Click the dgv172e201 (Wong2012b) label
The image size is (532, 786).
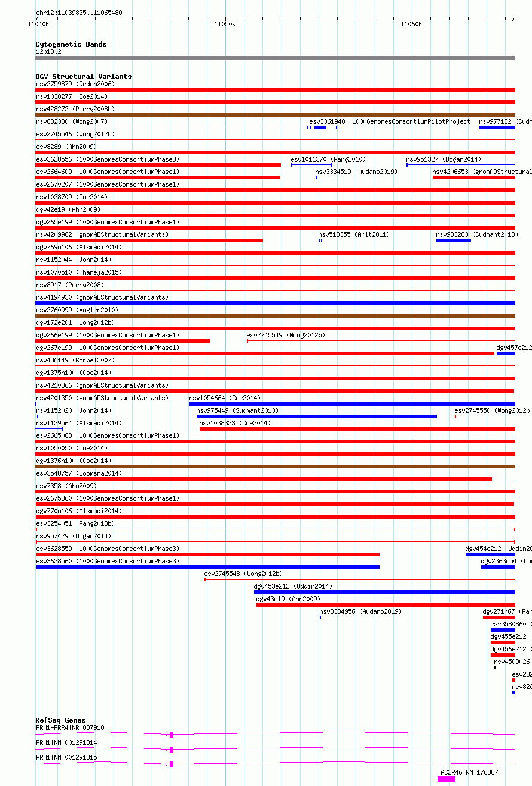click(x=75, y=322)
